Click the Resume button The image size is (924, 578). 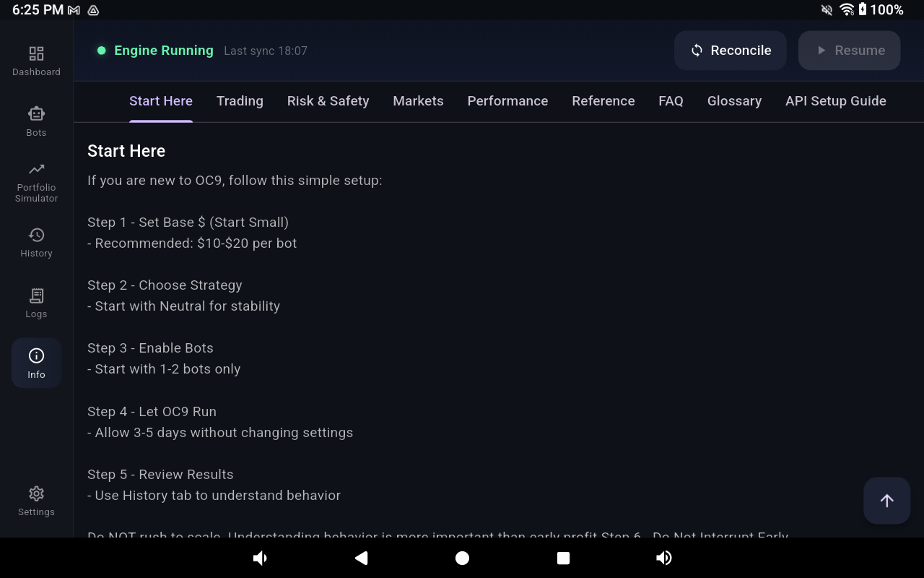849,51
